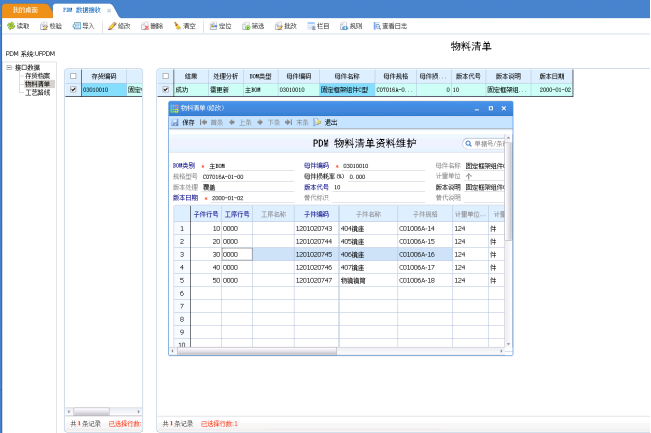Click the 清空 (Clear) broom icon
This screenshot has height=433, width=651.
point(177,26)
